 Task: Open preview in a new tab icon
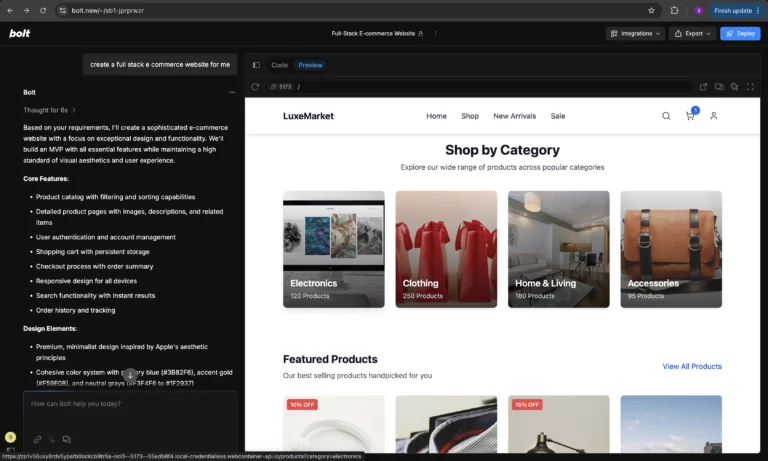point(704,87)
